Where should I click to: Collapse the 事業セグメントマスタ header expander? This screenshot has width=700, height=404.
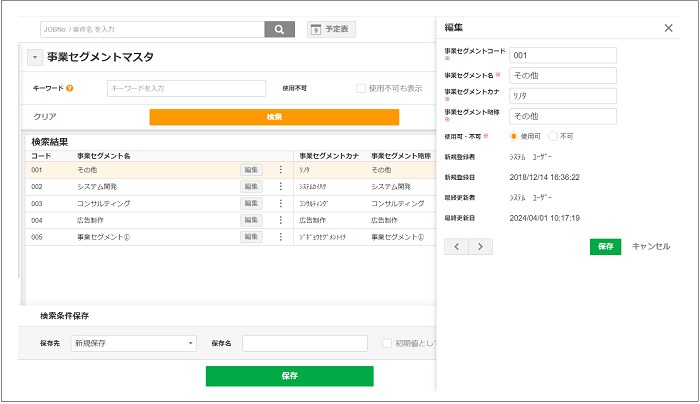coord(35,59)
